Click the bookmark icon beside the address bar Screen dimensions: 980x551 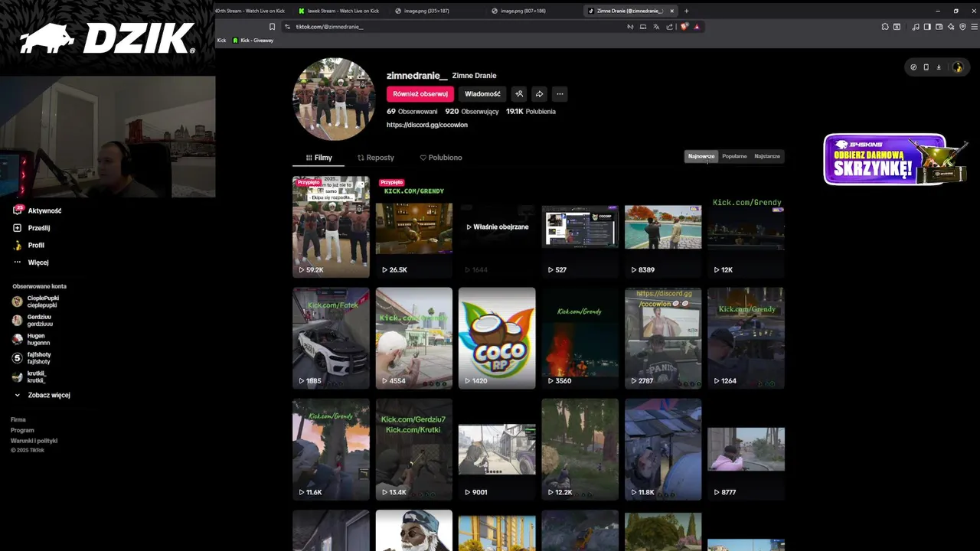(x=272, y=27)
